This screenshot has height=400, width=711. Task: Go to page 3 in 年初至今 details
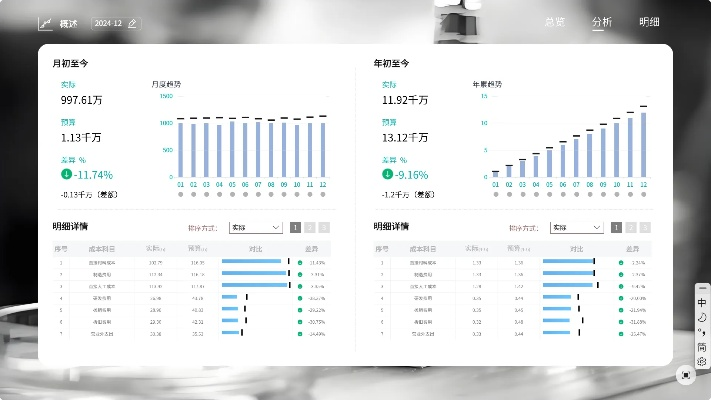tap(645, 227)
